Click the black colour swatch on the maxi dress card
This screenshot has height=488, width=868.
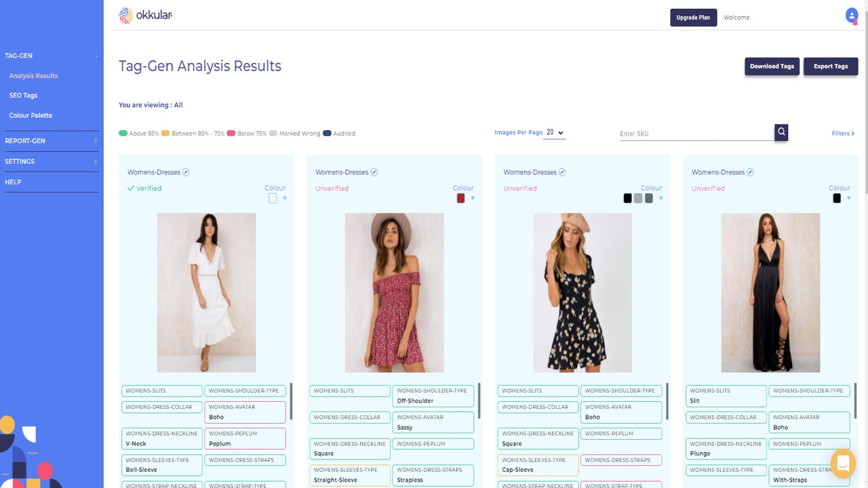tap(837, 198)
